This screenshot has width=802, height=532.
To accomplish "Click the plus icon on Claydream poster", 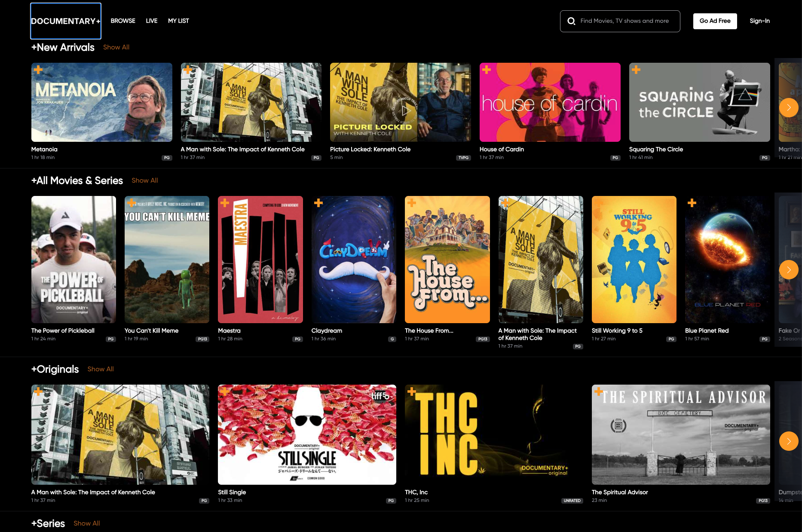I will pos(318,203).
